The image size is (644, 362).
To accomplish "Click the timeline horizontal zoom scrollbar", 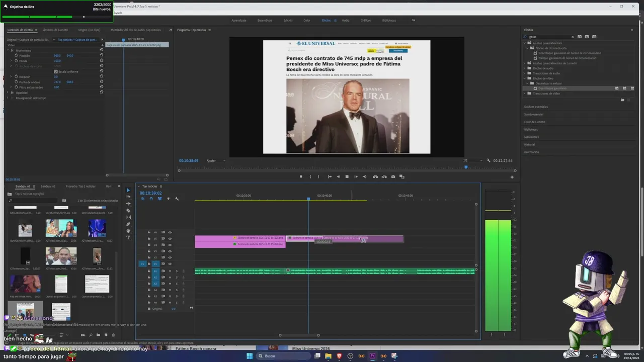I will [299, 335].
